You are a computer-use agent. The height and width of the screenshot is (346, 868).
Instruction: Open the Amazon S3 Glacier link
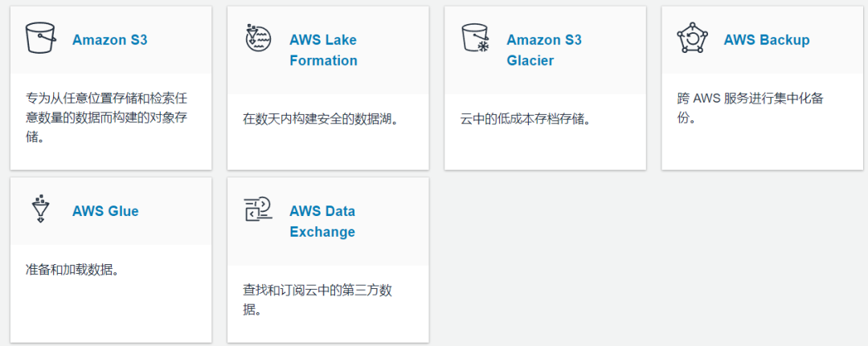pos(543,50)
